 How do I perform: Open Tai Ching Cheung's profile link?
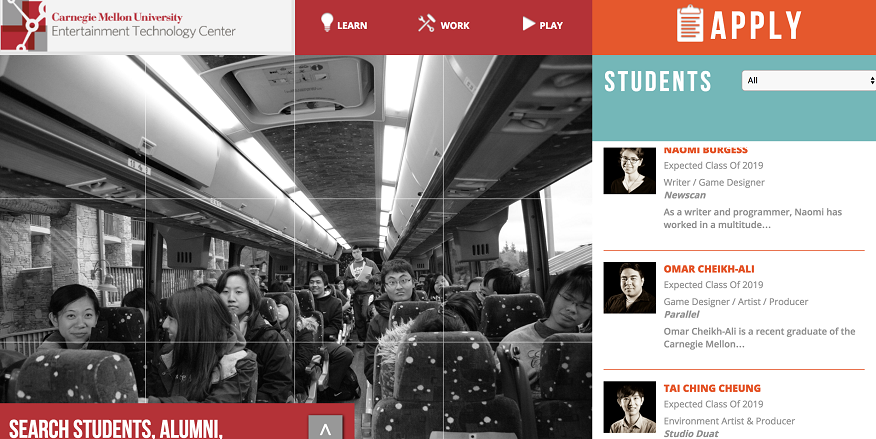tap(712, 388)
